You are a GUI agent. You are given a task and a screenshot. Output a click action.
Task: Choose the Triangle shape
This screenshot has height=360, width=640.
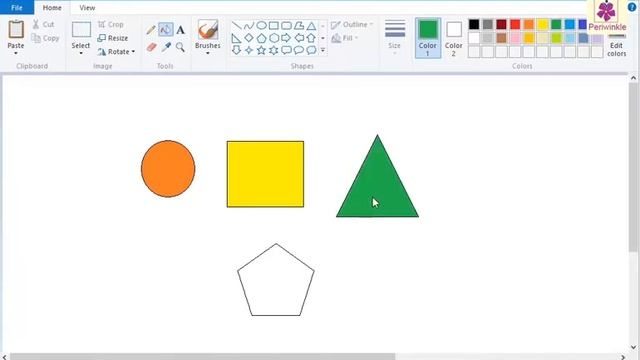[x=311, y=26]
